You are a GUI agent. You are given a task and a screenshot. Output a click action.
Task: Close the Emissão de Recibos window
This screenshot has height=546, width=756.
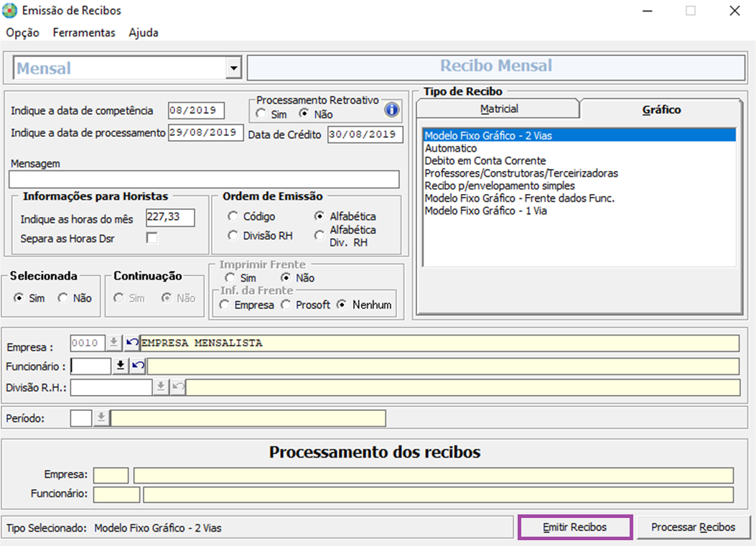734,11
